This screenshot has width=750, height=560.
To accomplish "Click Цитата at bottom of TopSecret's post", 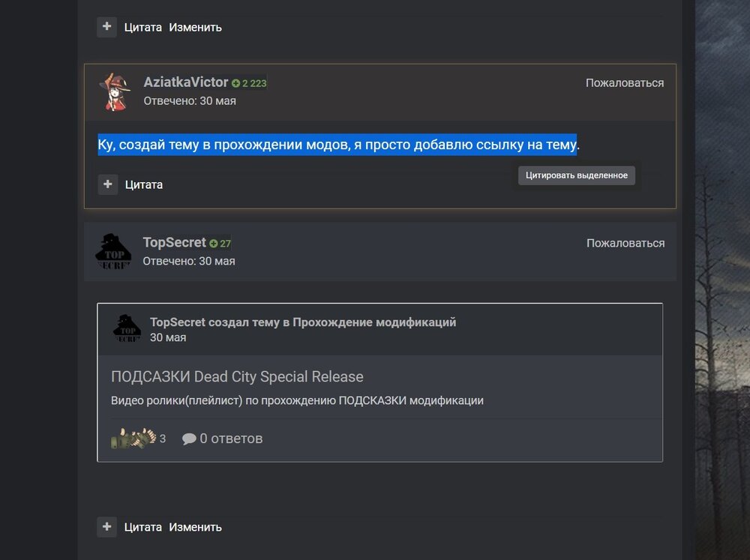I will tap(143, 527).
